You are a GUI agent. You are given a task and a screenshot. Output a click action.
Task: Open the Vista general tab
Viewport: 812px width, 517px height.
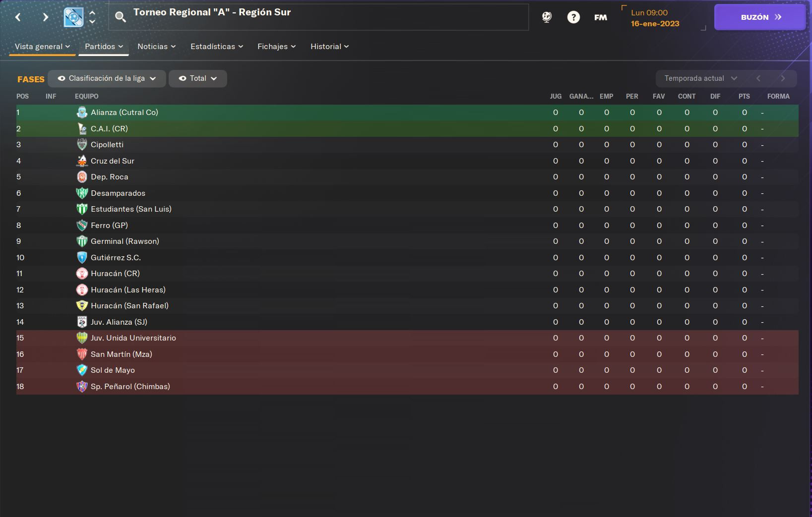42,47
